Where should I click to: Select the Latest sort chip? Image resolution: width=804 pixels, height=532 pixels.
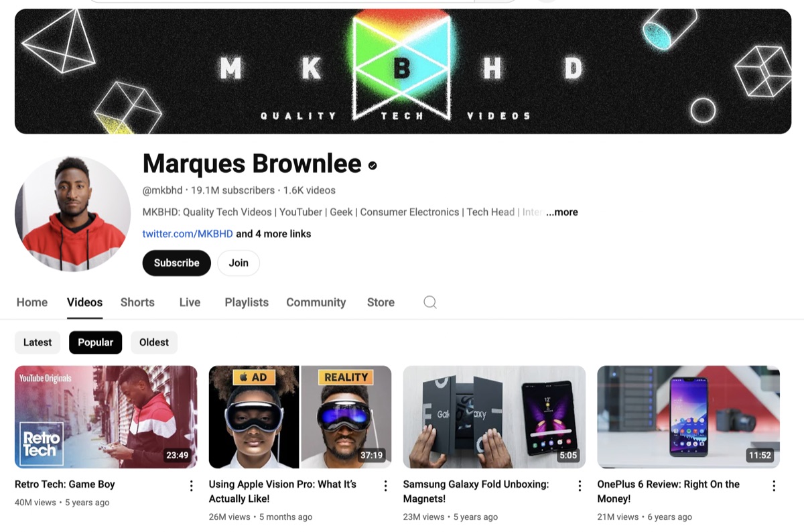[x=38, y=342]
